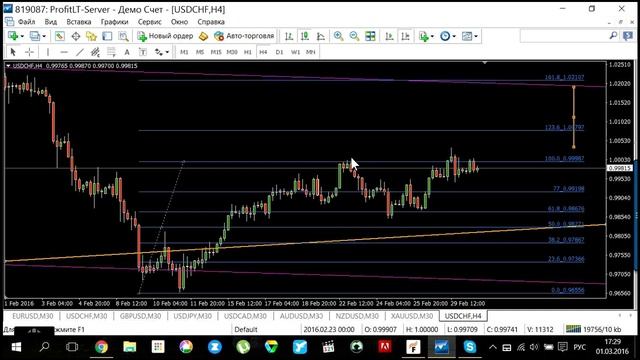Open the Справка menu
Screen dimensions: 640x360
click(x=211, y=22)
